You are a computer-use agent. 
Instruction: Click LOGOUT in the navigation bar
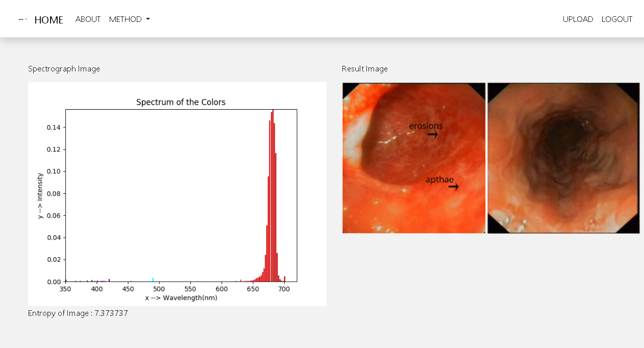click(616, 19)
